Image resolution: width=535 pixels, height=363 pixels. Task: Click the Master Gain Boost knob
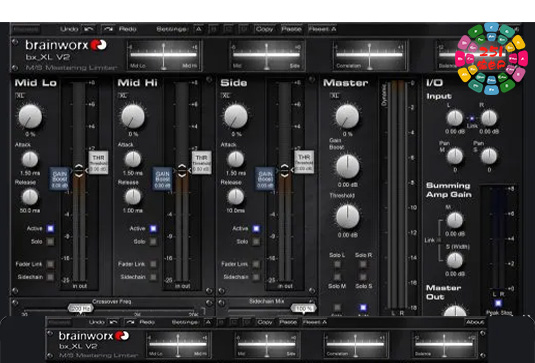[348, 167]
